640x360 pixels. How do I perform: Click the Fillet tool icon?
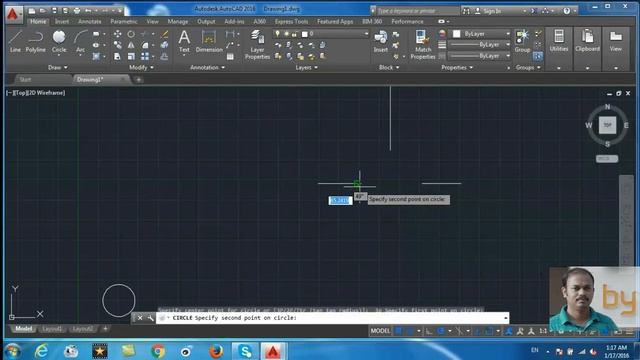point(145,45)
